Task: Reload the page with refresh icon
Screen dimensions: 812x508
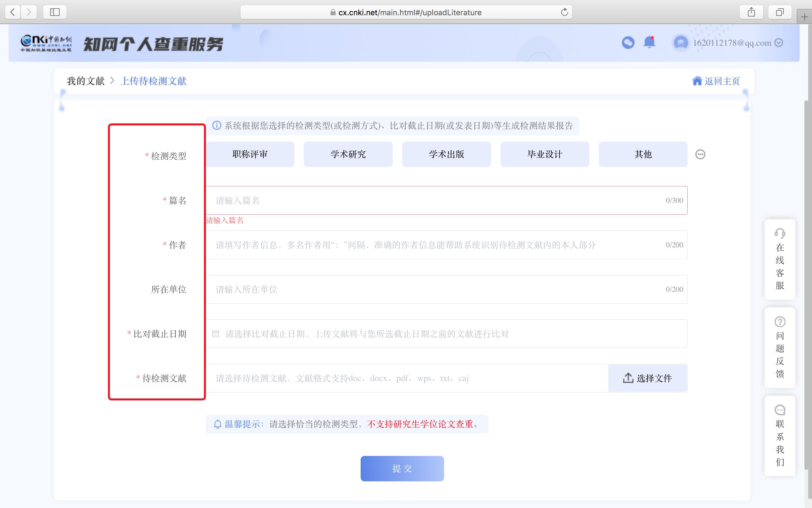Action: 564,12
